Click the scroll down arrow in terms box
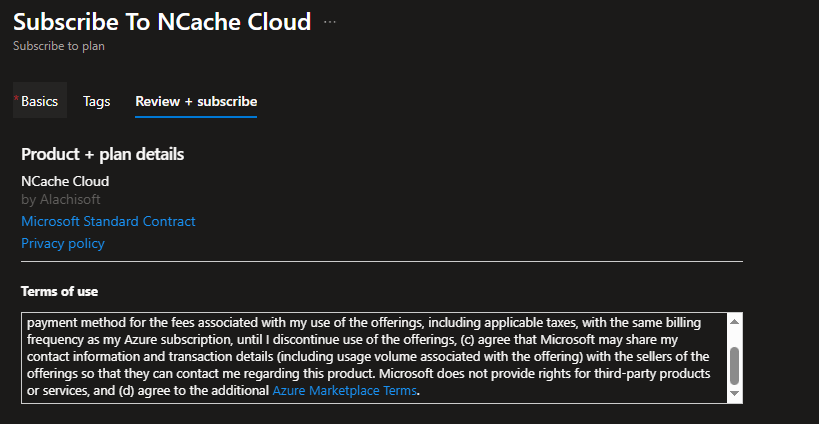Screen dimensions: 819x424 point(734,394)
